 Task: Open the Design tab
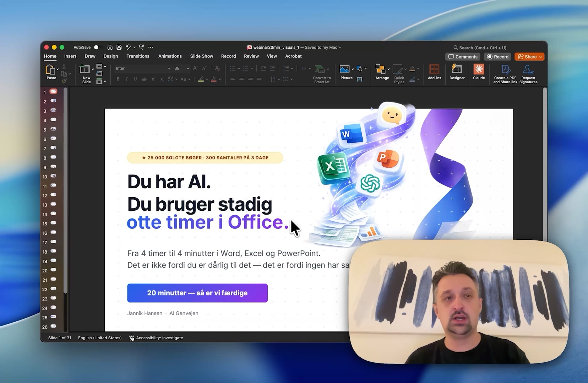pyautogui.click(x=110, y=56)
